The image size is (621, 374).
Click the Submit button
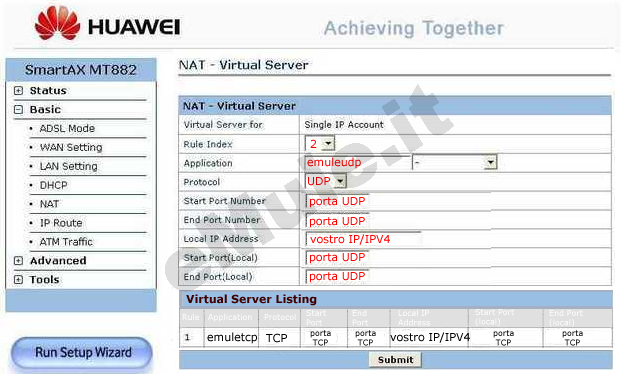coord(395,360)
